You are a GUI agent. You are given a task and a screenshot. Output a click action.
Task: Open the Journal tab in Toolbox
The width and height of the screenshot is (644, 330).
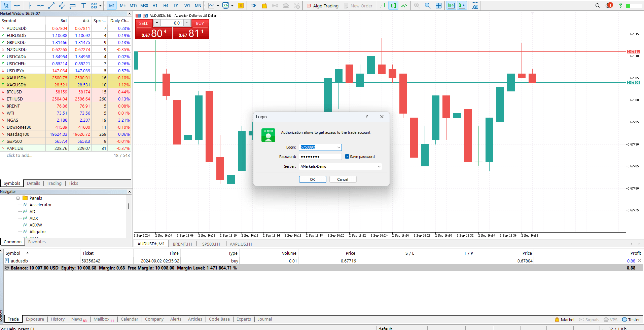coord(265,319)
